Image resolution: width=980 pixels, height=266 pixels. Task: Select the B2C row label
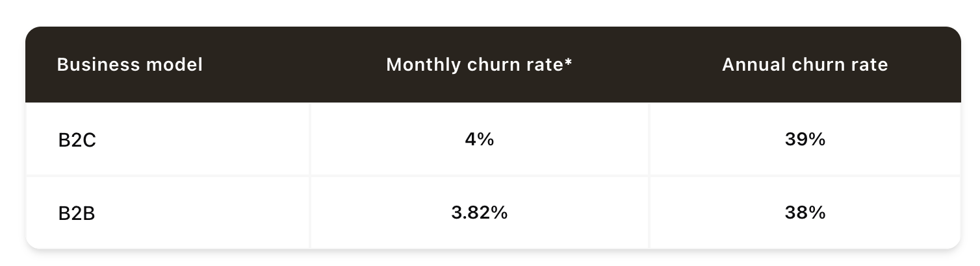tap(77, 140)
